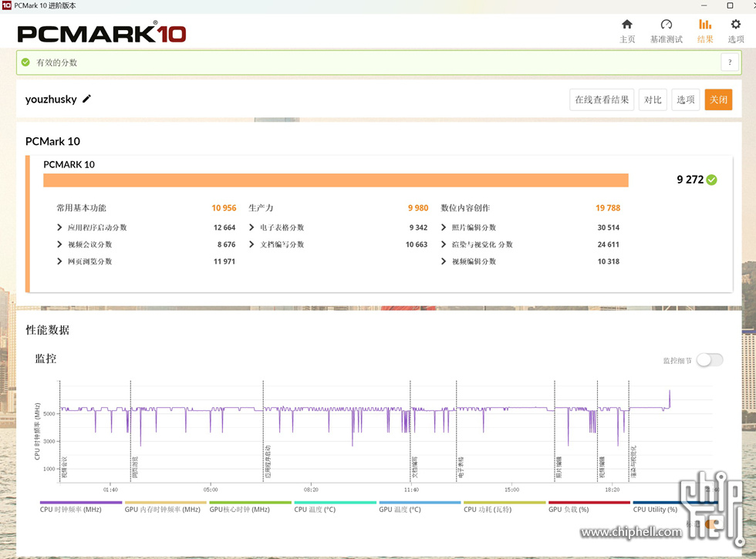This screenshot has height=559, width=756.
Task: Click 在线查看结果 button
Action: [x=602, y=99]
